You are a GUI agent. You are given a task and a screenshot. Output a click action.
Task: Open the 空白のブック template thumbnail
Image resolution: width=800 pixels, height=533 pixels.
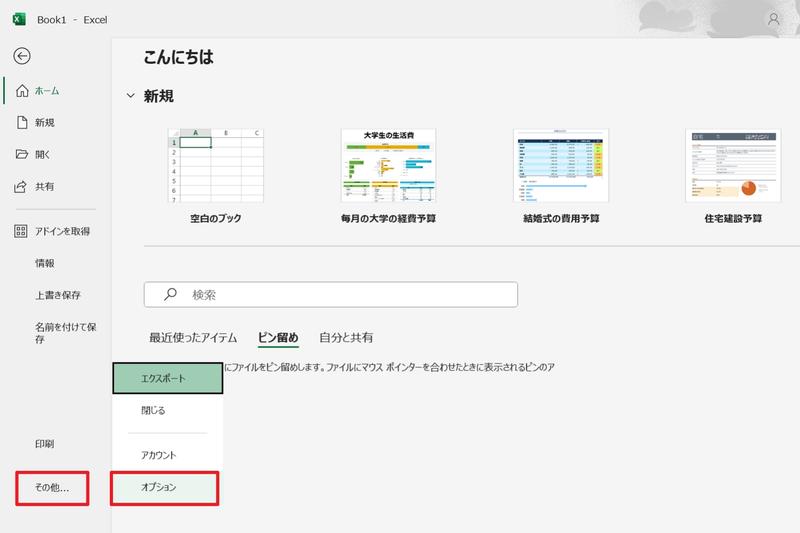(216, 165)
